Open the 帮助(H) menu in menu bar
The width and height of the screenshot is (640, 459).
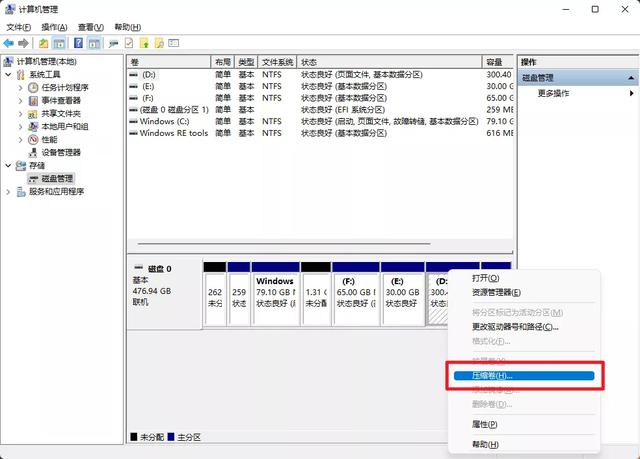[128, 27]
